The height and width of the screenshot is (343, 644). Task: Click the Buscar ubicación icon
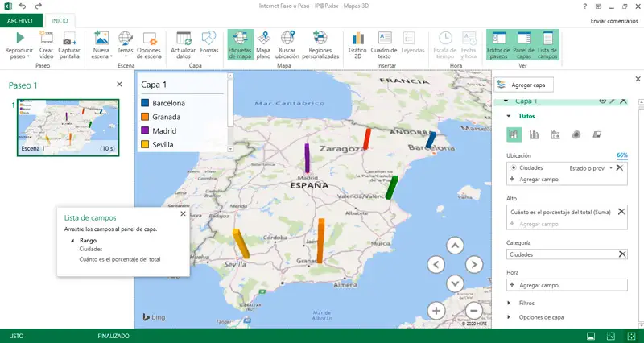[287, 38]
